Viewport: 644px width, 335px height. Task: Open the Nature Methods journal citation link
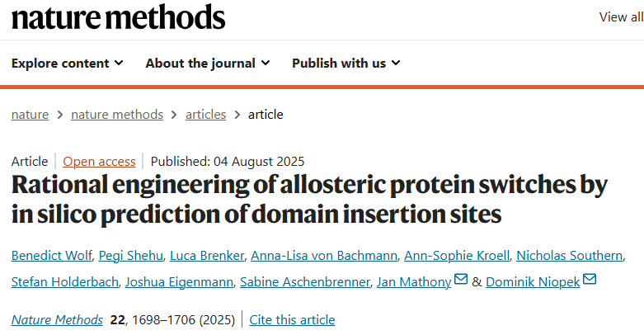(x=57, y=319)
